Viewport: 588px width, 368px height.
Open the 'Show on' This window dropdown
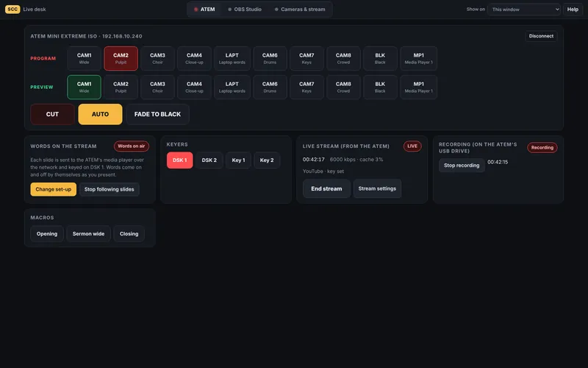(x=524, y=10)
